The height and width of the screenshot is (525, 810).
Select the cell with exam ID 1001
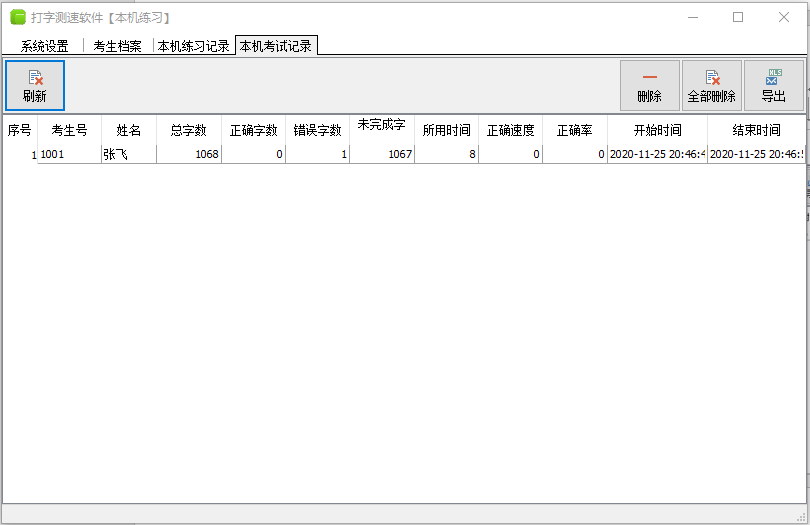pos(69,154)
